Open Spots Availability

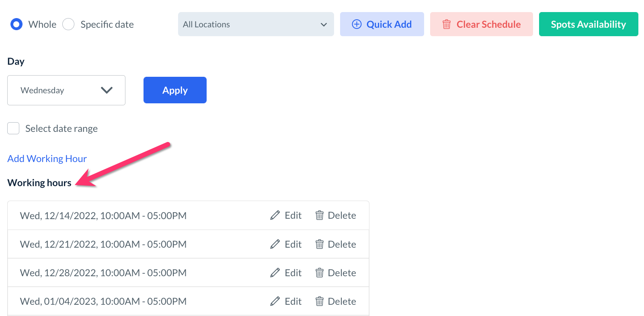(588, 25)
